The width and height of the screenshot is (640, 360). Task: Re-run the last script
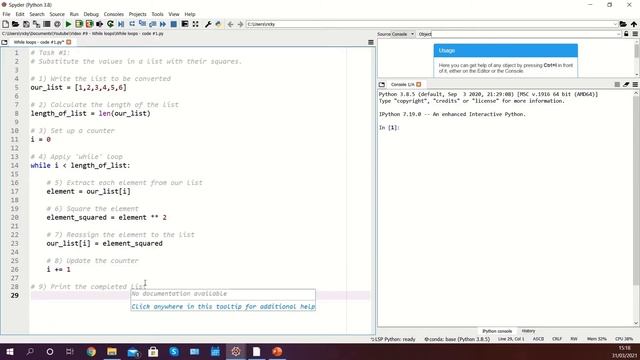coord(110,24)
